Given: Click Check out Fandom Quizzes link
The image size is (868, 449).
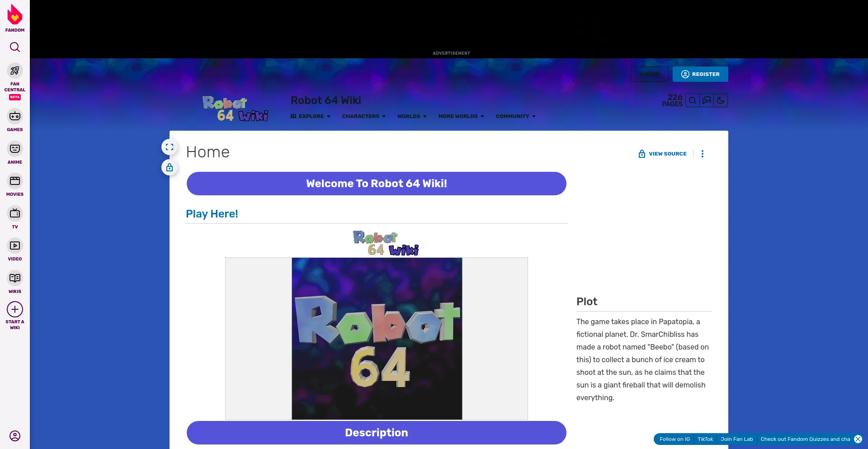Looking at the screenshot, I should (x=805, y=439).
